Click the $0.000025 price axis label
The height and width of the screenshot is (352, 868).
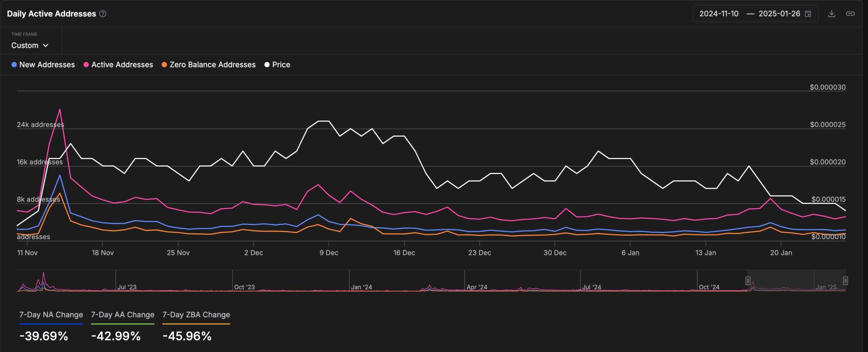(x=828, y=124)
